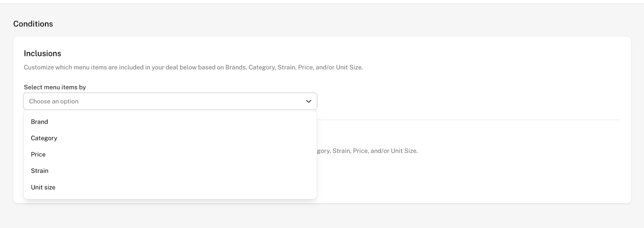644x228 pixels.
Task: Click the Conditions section heading
Action: click(x=33, y=24)
